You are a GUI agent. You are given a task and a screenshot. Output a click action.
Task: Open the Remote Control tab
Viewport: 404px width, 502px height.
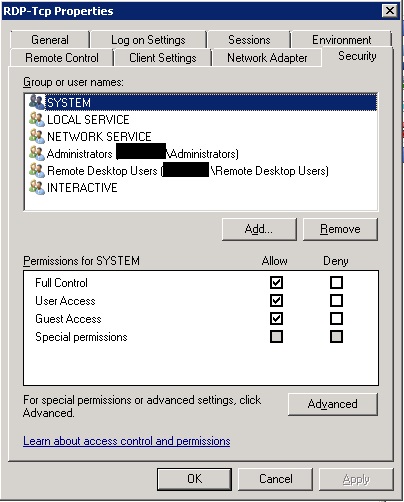click(x=62, y=58)
